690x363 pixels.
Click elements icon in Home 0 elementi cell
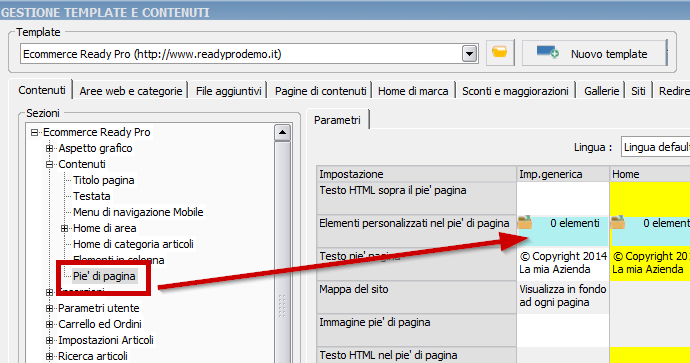coord(617,222)
